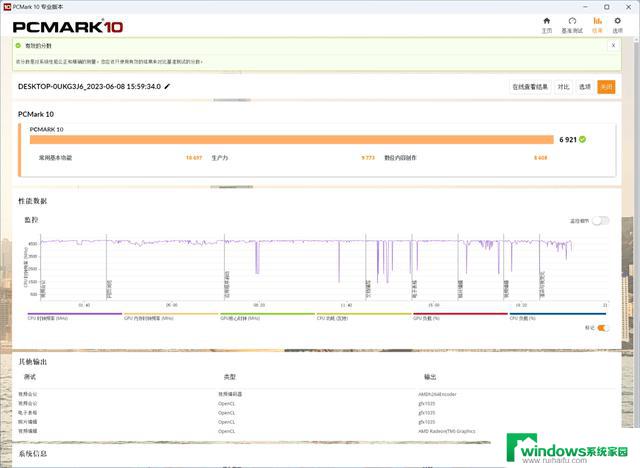640x468 pixels.
Task: Click the PCMark 10 app icon in the title bar
Action: tap(7, 7)
